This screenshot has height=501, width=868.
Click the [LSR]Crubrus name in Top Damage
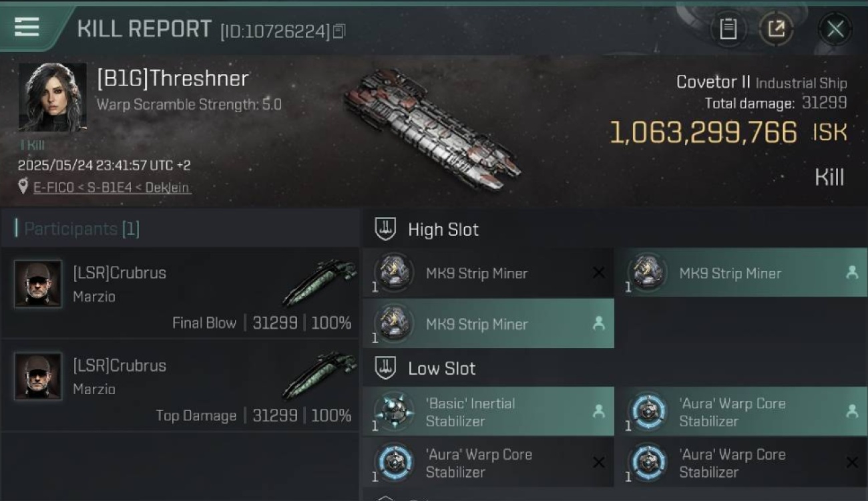click(120, 365)
